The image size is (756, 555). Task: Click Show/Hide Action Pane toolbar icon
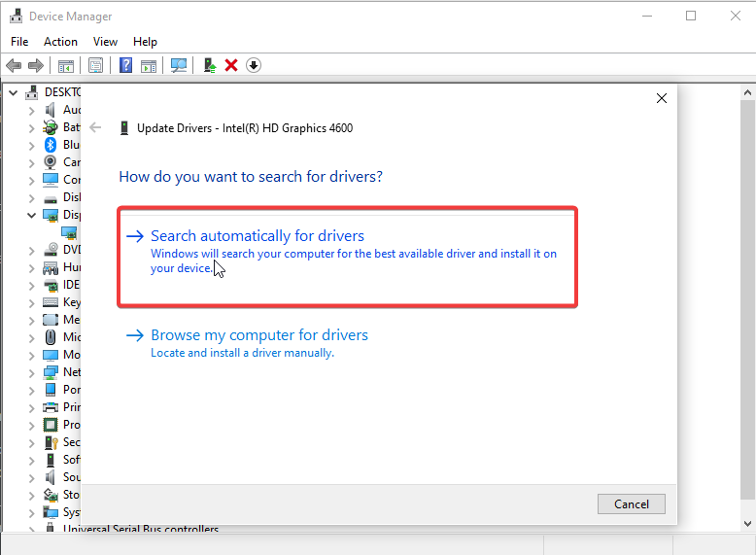[x=149, y=65]
